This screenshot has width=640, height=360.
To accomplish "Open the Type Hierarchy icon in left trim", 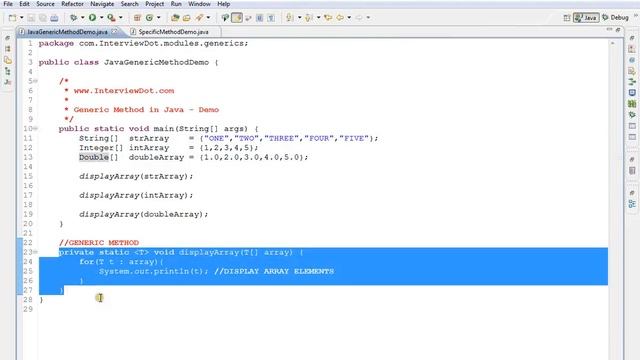I will point(8,71).
